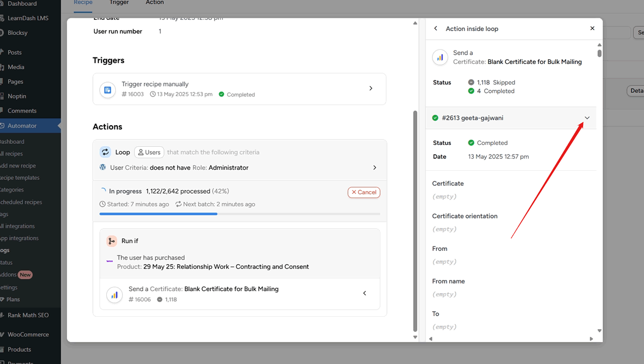Open Scheduled recipes submenu link
The image size is (644, 364).
pyautogui.click(x=20, y=202)
